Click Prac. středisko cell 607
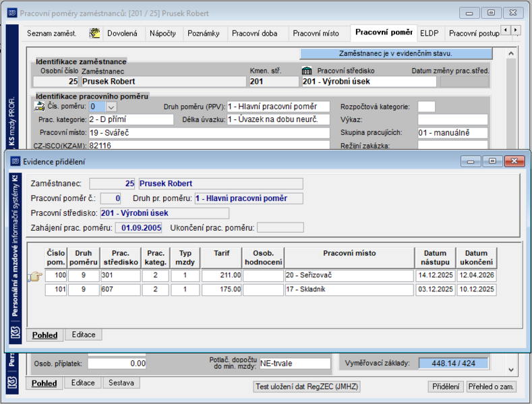This screenshot has height=404, width=532. pos(121,289)
